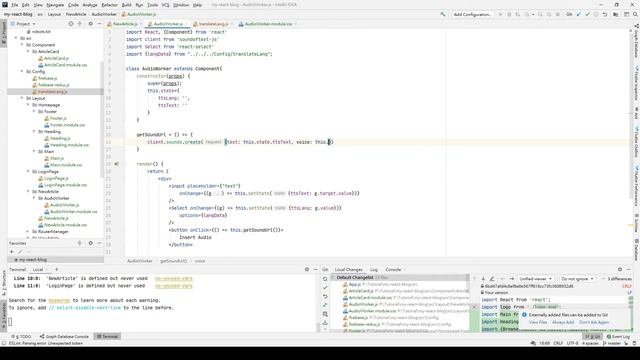This screenshot has height=360, width=640.
Task: Click the commit checkmark in changes panel
Action: (325, 288)
